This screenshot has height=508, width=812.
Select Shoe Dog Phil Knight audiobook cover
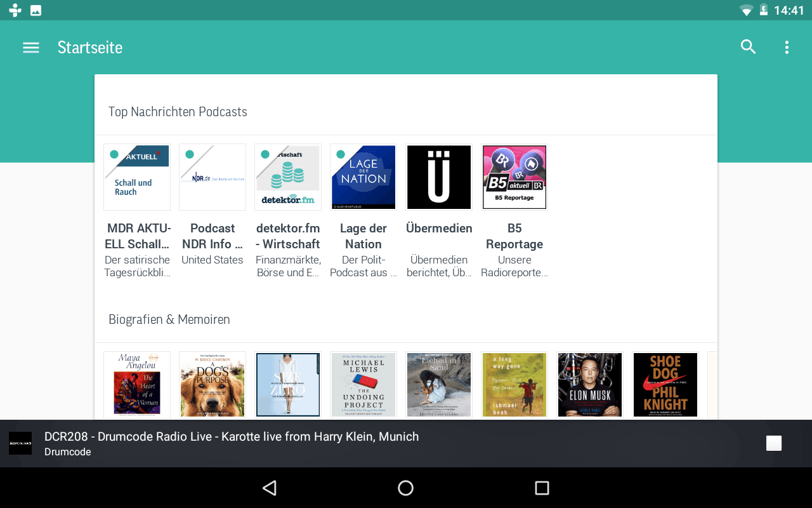pyautogui.click(x=665, y=385)
